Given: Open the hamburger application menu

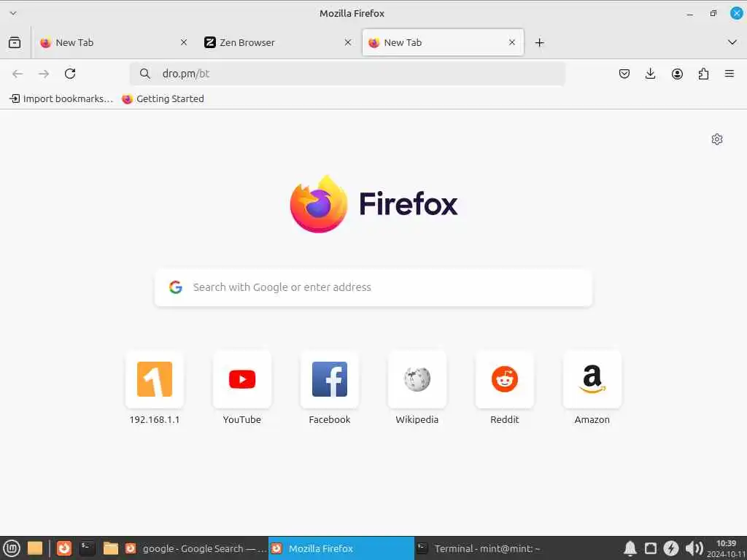Looking at the screenshot, I should point(729,74).
